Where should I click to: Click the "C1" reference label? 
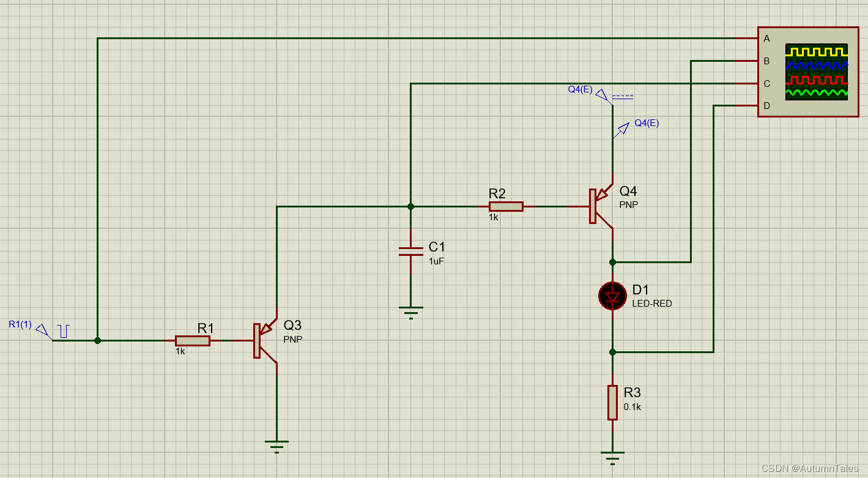pos(437,247)
